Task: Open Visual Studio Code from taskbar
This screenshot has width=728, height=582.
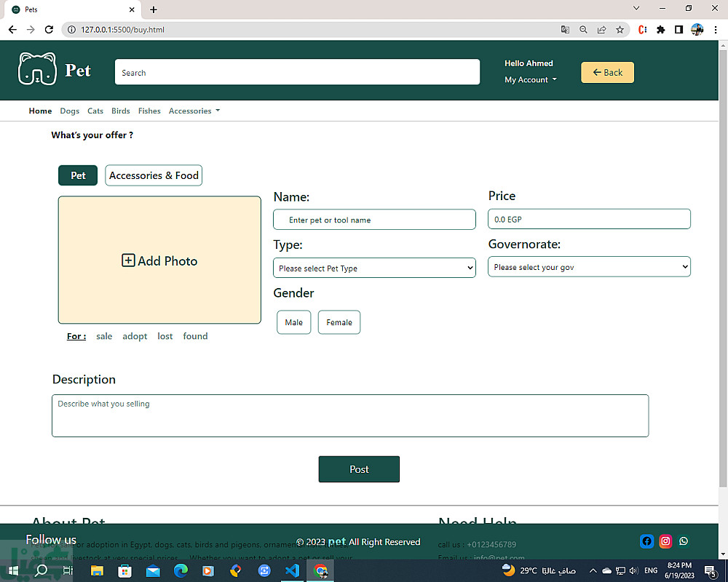Action: pyautogui.click(x=293, y=570)
